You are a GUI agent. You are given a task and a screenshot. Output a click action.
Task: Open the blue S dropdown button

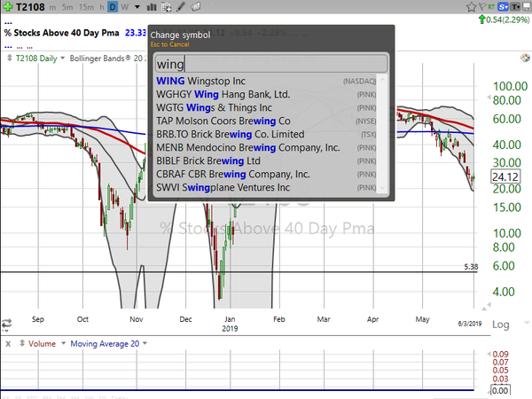[x=503, y=7]
